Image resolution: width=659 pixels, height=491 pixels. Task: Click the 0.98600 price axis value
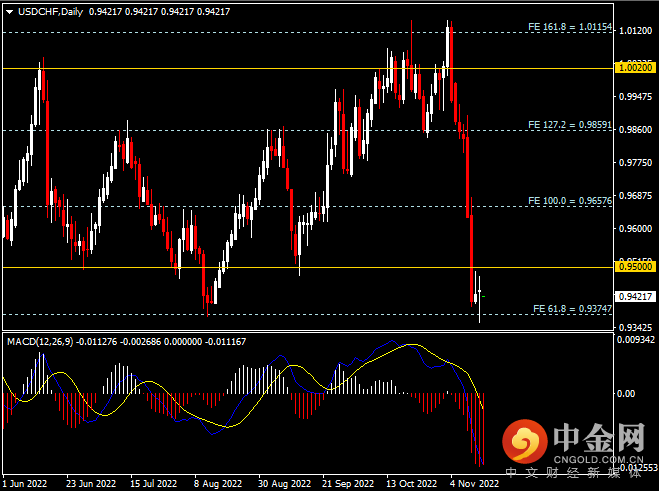pos(635,130)
